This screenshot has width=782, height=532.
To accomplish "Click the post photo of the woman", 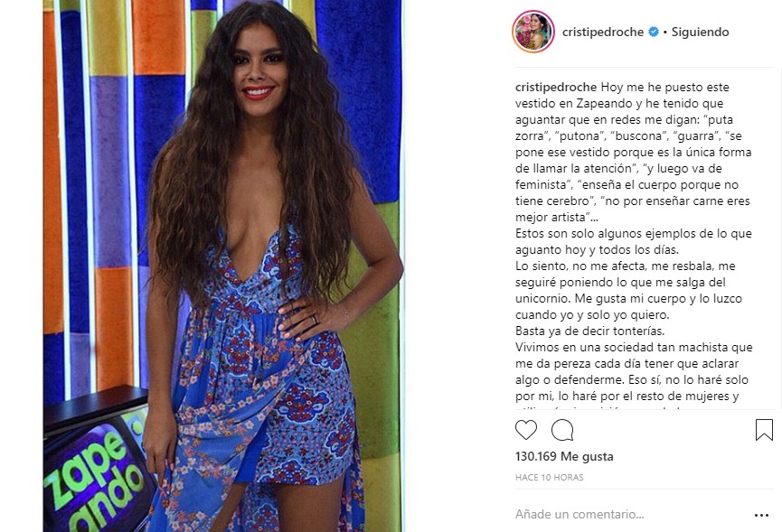I will (222, 266).
